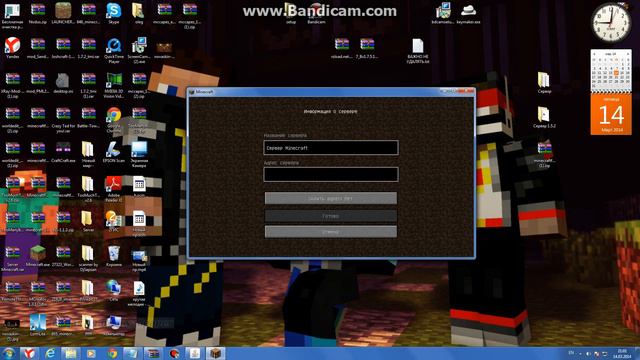Screen dimensions: 640x360
Task: Click the 'Готово' button in Minecraft dialog
Action: tap(331, 216)
